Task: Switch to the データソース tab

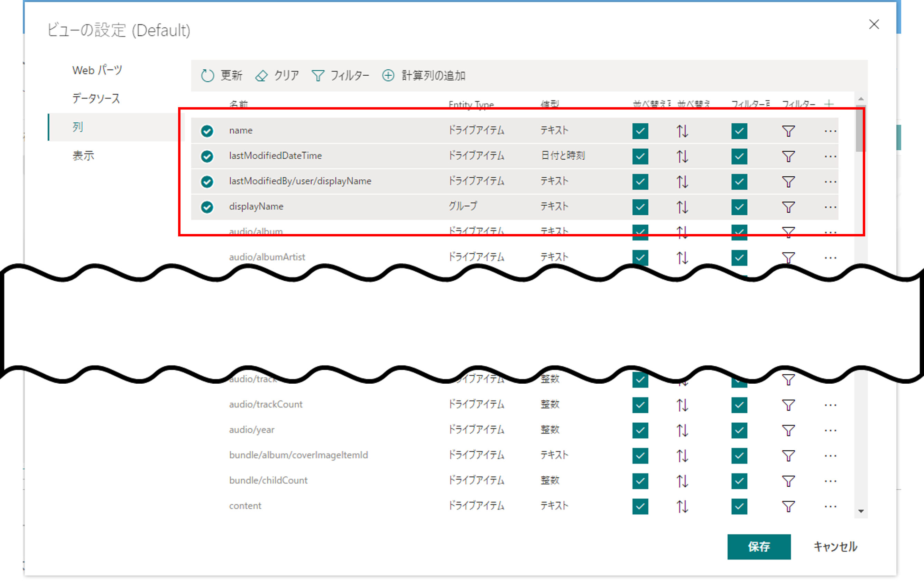Action: [96, 99]
